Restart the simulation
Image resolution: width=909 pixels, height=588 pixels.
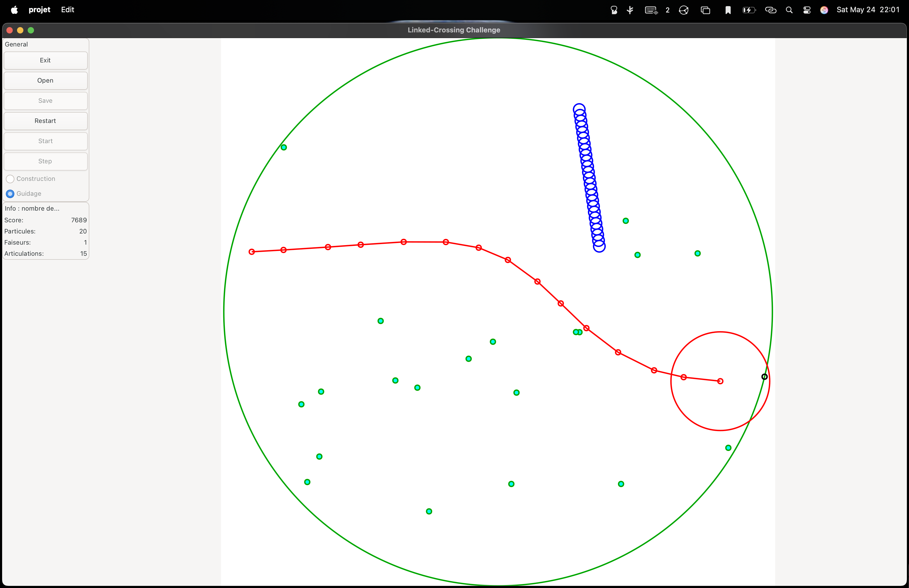click(x=45, y=121)
